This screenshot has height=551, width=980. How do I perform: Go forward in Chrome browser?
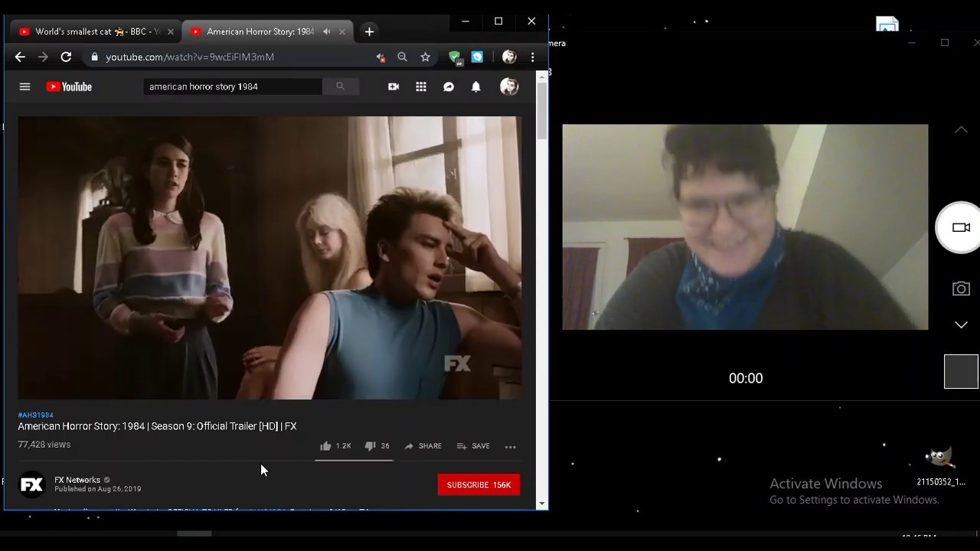click(43, 57)
